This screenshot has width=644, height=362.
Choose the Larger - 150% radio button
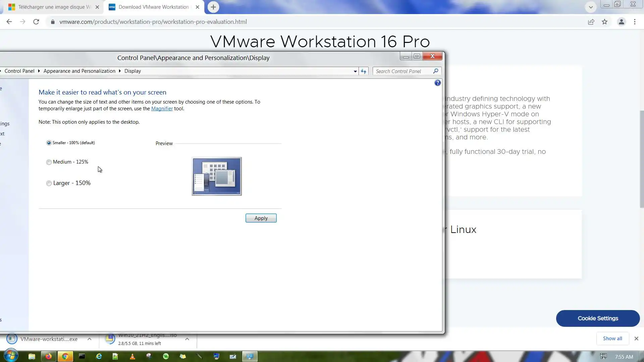(49, 183)
